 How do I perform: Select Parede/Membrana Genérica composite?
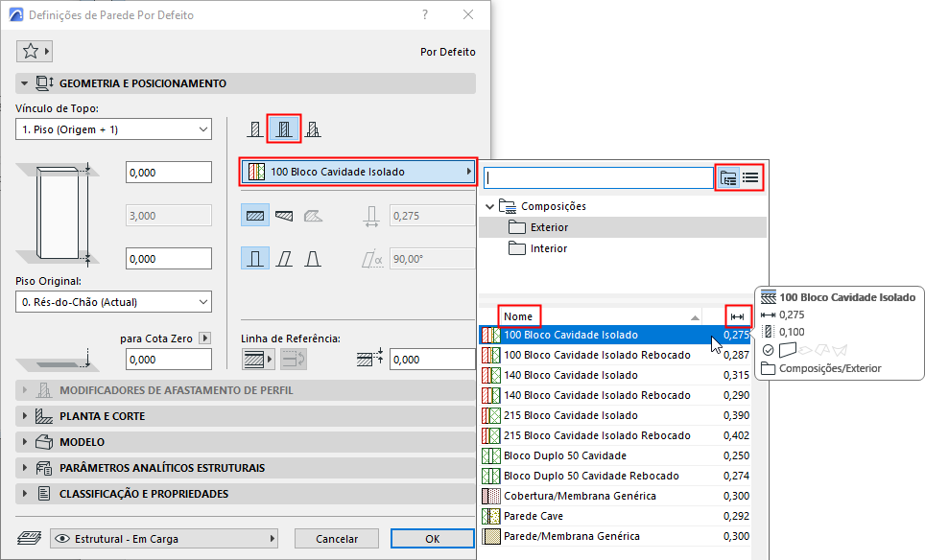pos(615,536)
